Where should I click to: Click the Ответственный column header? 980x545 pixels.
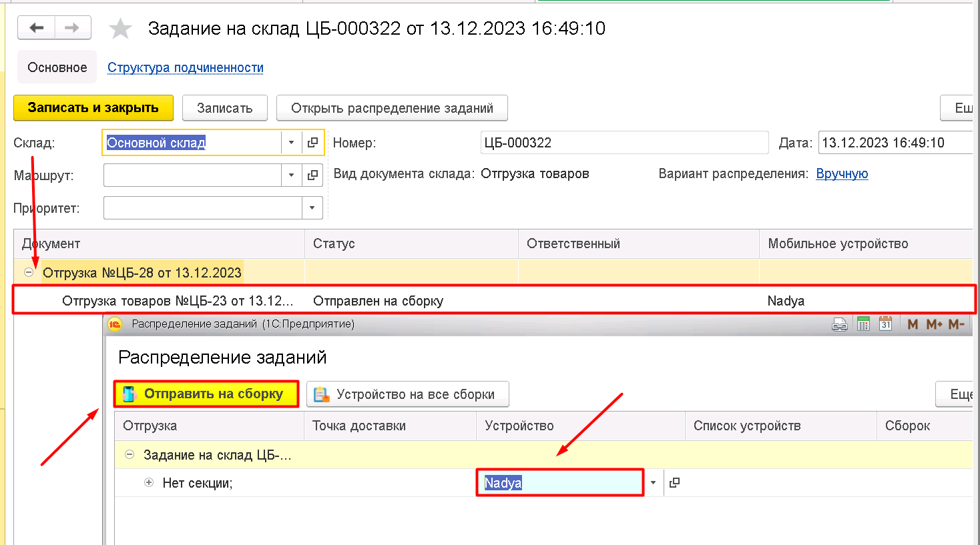coord(639,243)
